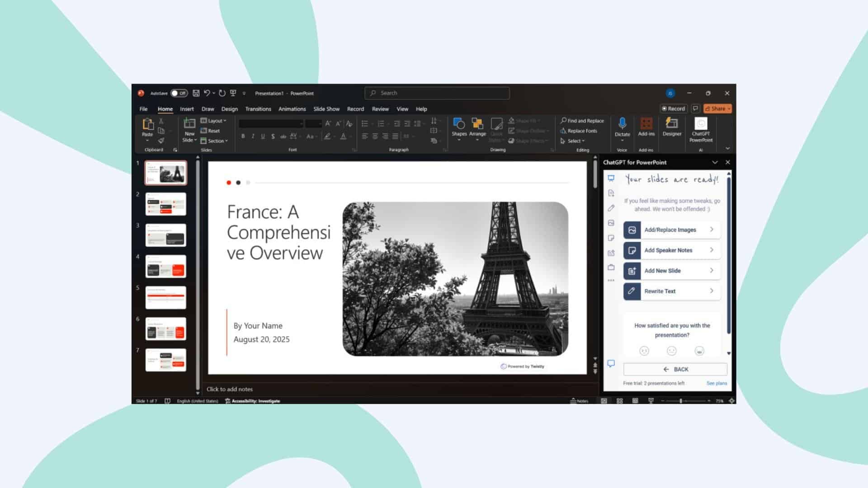Toggle the AutoSave switch
This screenshot has width=868, height=488.
coord(179,93)
